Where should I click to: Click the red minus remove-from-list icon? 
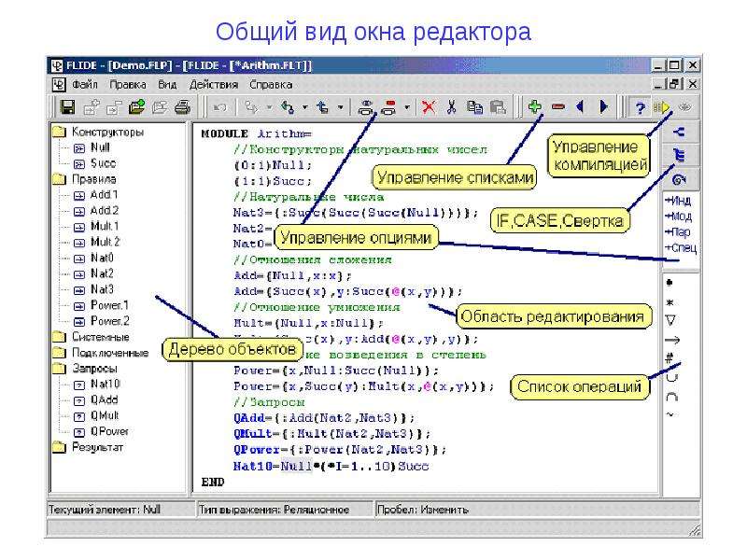557,107
